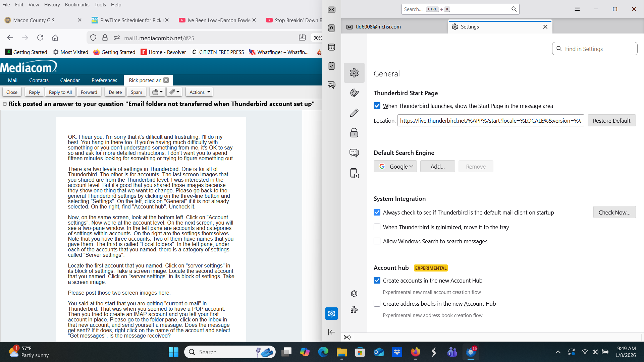Image resolution: width=644 pixels, height=362 pixels.
Task: Open the Chat space icon in Thunderbird
Action: [331, 84]
